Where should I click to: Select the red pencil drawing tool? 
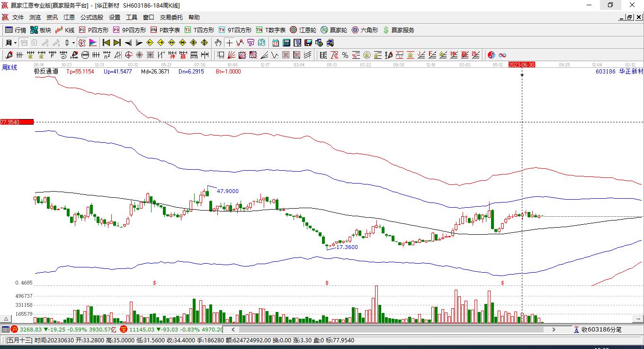[9, 55]
